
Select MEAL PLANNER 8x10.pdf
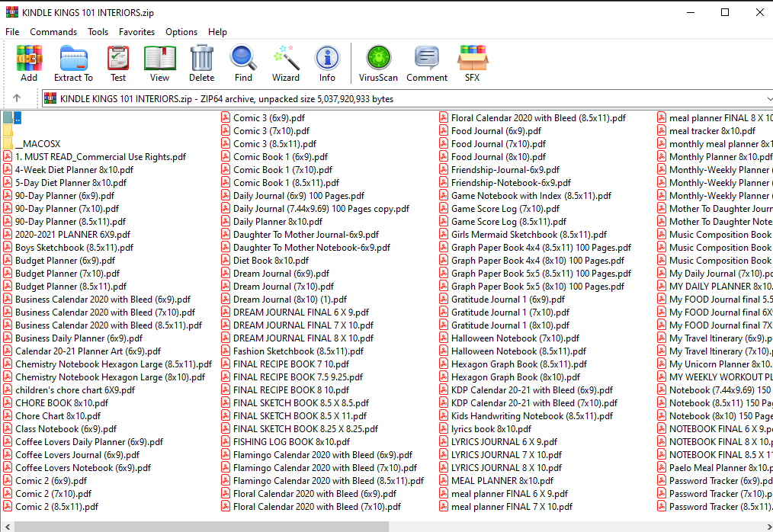(496, 481)
